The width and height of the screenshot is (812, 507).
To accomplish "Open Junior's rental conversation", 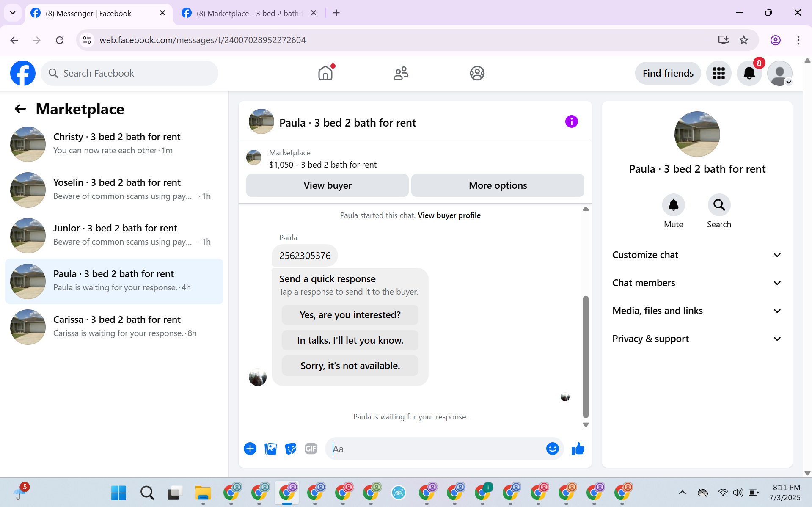I will coord(114,235).
